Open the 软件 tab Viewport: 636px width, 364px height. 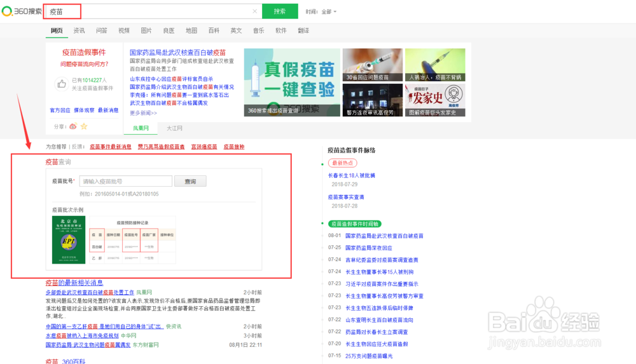pos(280,30)
